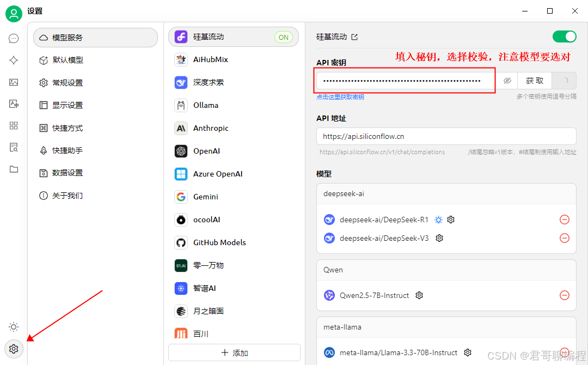Click the Ollama provider logo
This screenshot has width=588, height=365.
[181, 105]
